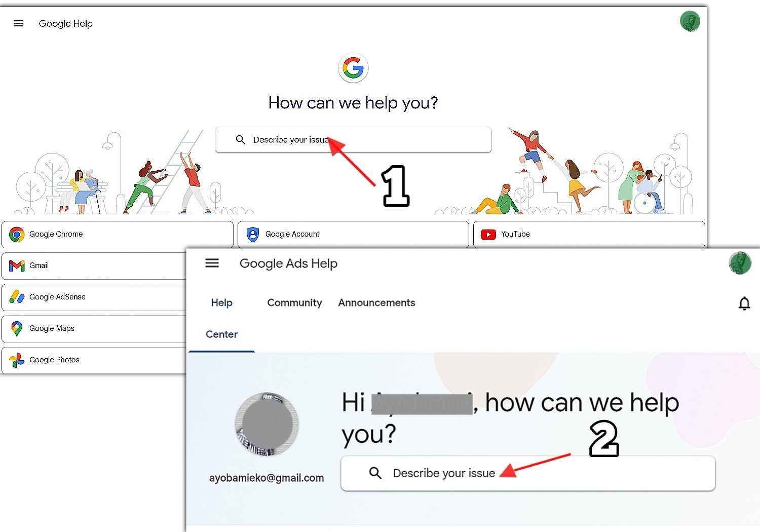
Task: Open Google Account help card
Action: (353, 235)
